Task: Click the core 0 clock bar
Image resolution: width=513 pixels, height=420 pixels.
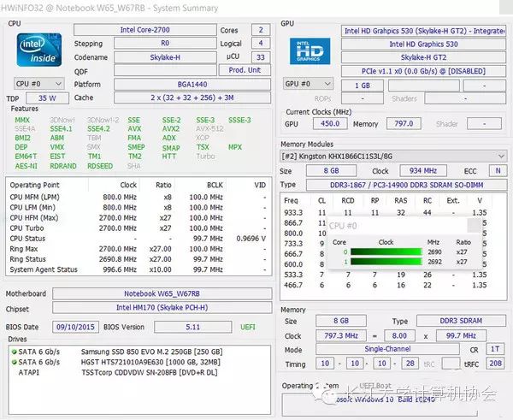Action: click(386, 251)
